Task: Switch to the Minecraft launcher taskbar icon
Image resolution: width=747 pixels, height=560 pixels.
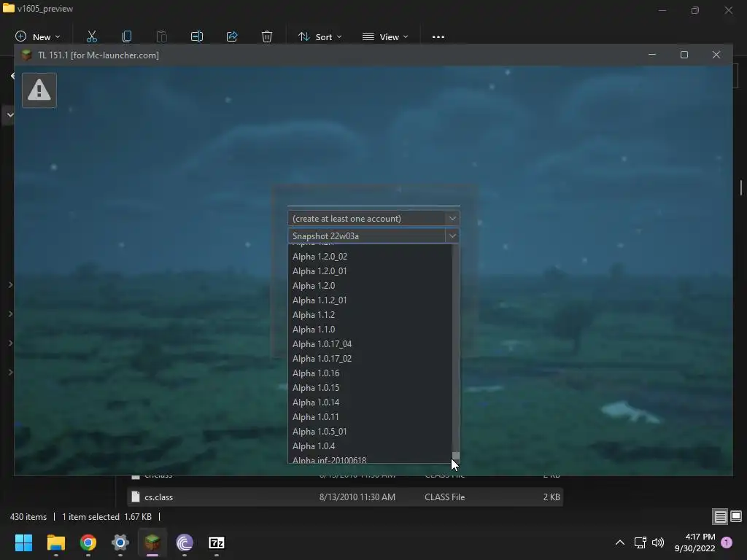Action: click(152, 542)
